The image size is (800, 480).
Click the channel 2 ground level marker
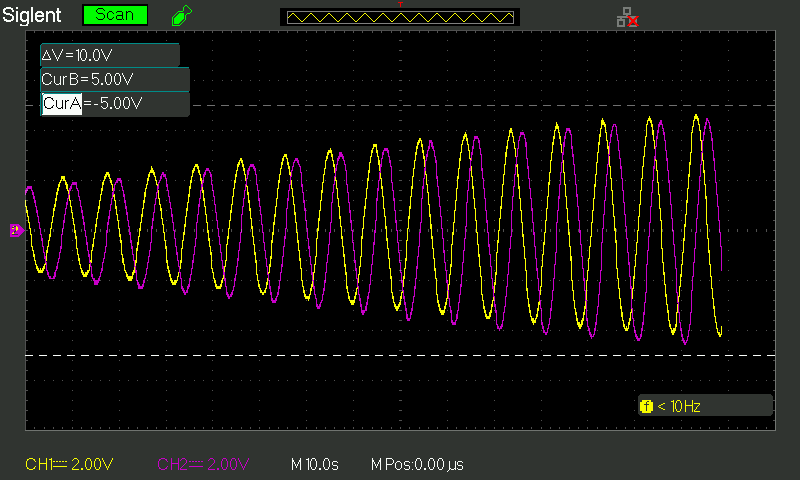pyautogui.click(x=16, y=231)
